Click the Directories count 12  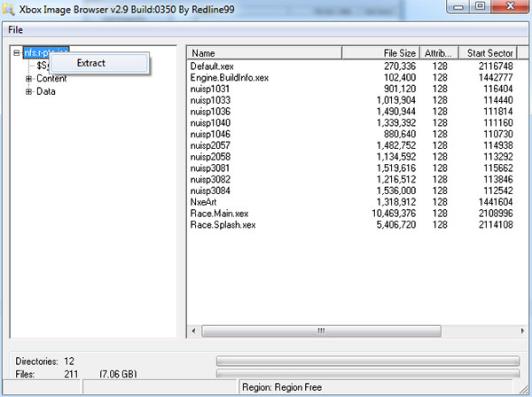[69, 362]
